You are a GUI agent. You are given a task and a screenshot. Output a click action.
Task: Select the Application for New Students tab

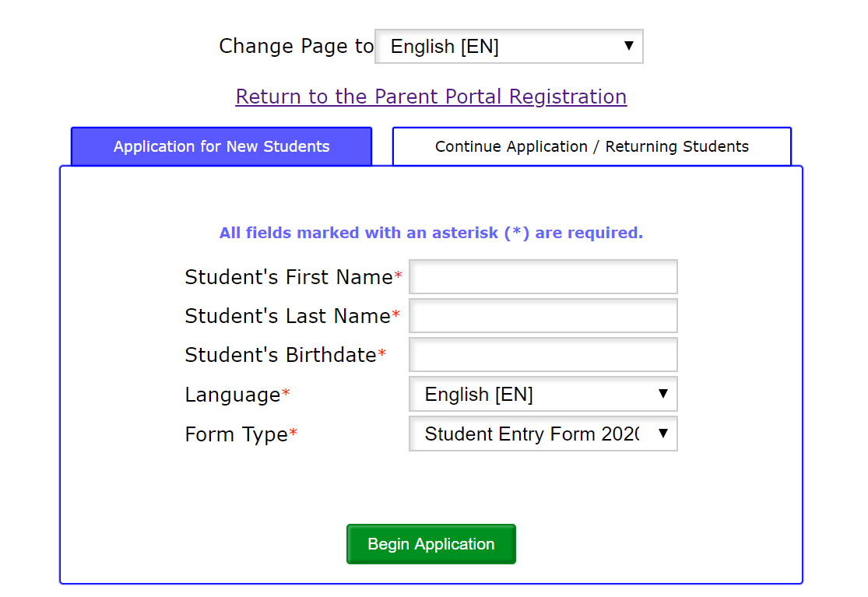pyautogui.click(x=221, y=146)
